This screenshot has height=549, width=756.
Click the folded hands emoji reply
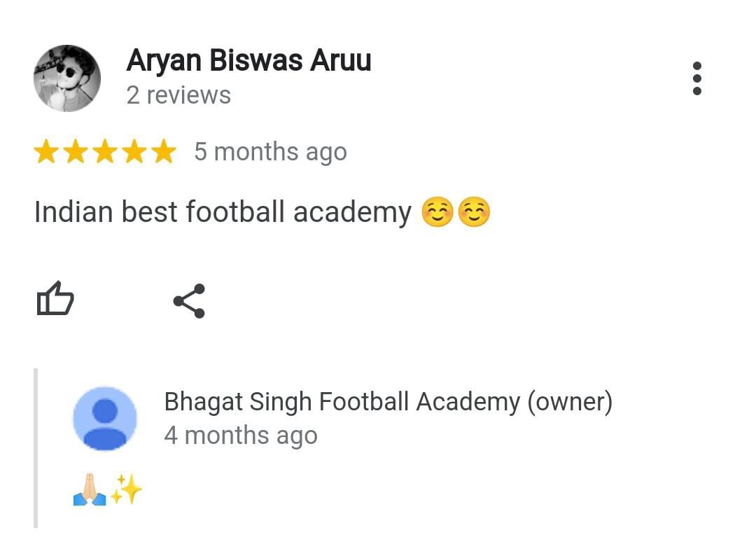[x=90, y=489]
